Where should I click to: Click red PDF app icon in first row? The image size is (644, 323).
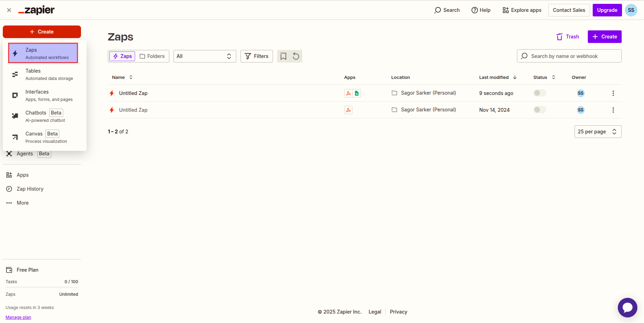[348, 93]
